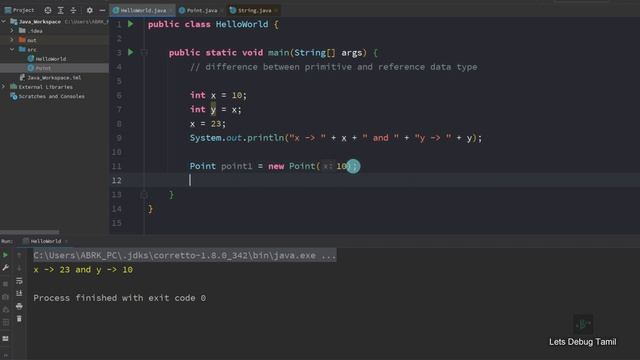Run HelloWorld class from line 1 gutter
Image resolution: width=640 pixels, height=360 pixels.
(131, 24)
